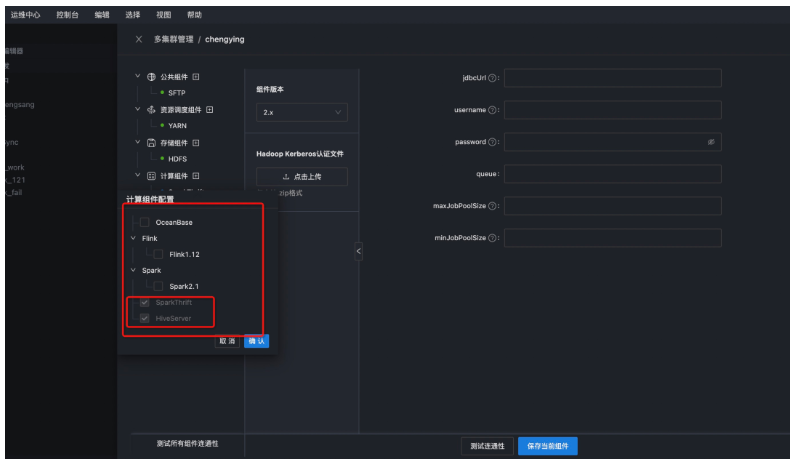The height and width of the screenshot is (468, 799).
Task: Focus the username input field
Action: pos(612,110)
